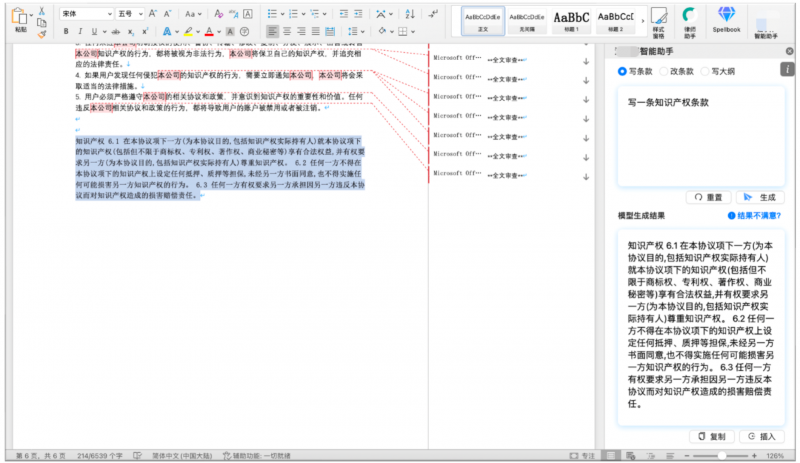The height and width of the screenshot is (463, 800).
Task: Open the Paste options dropdown arrow
Action: pos(31,15)
